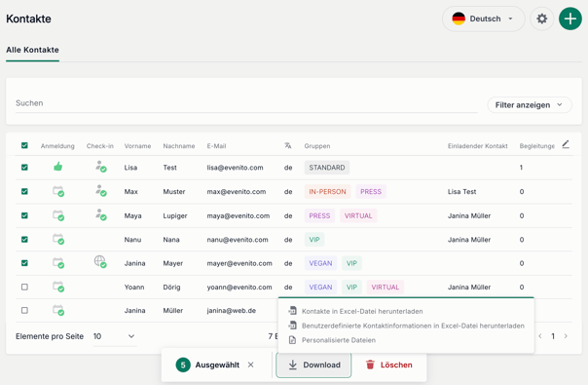This screenshot has width=588, height=385.
Task: Clear selection with the X icon
Action: (250, 365)
